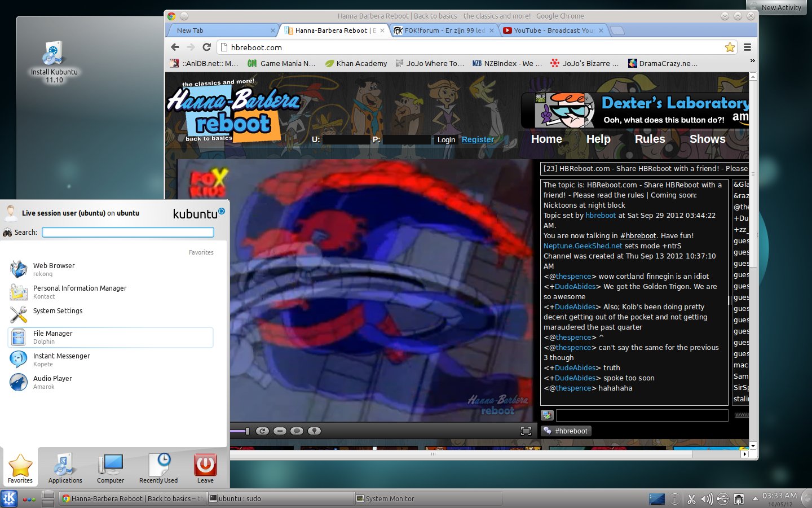Viewport: 812px width, 508px height.
Task: Open the Leave tab in Kickoff menu
Action: click(x=205, y=468)
